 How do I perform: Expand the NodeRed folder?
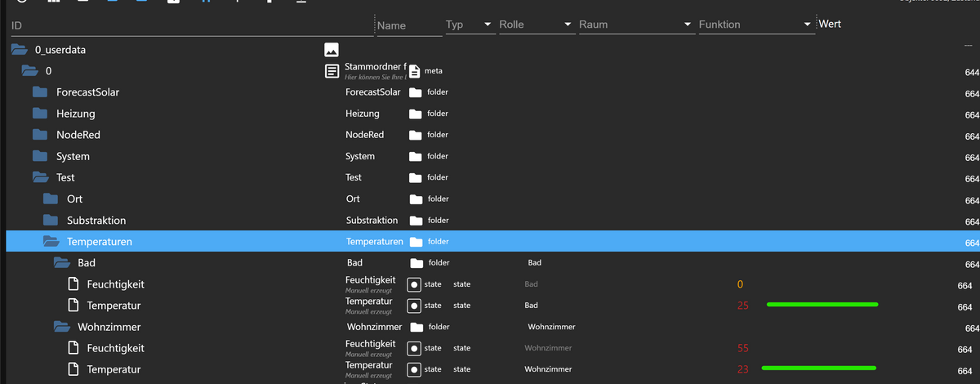coord(40,135)
